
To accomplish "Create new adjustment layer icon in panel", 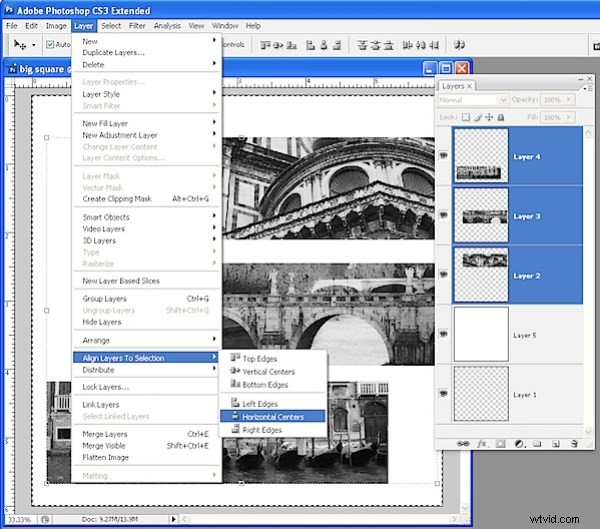I will tap(517, 443).
